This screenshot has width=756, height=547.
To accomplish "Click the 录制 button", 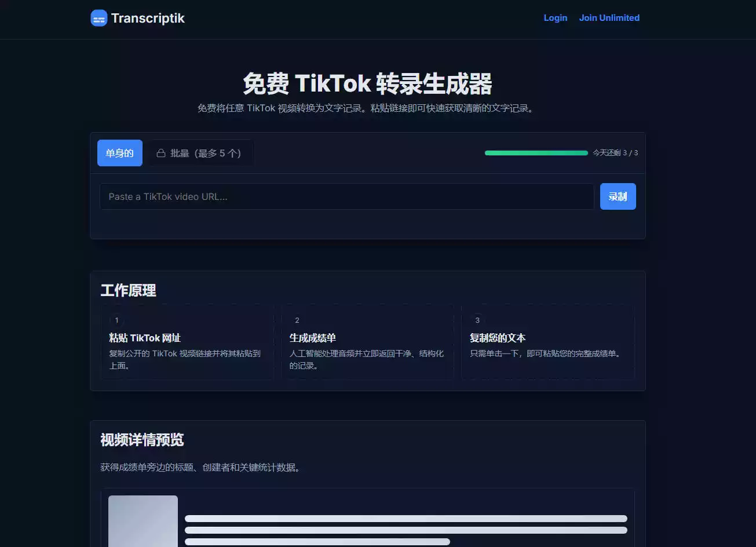I will (x=618, y=196).
